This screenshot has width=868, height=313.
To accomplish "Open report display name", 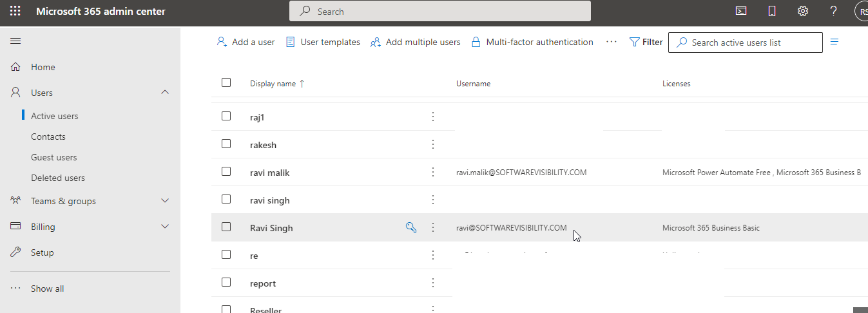I will [263, 283].
